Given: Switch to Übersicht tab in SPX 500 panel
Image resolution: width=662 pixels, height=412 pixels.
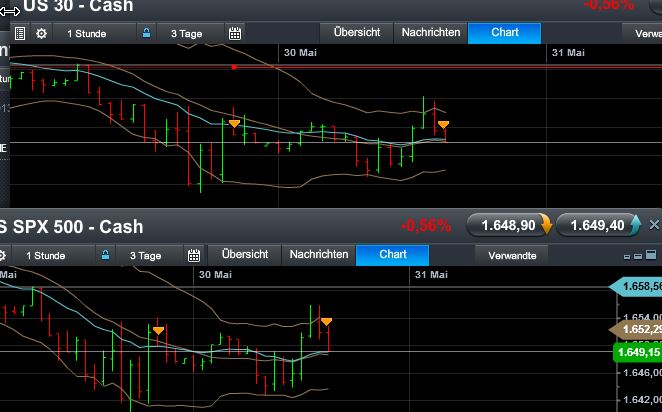Looking at the screenshot, I should tap(245, 255).
